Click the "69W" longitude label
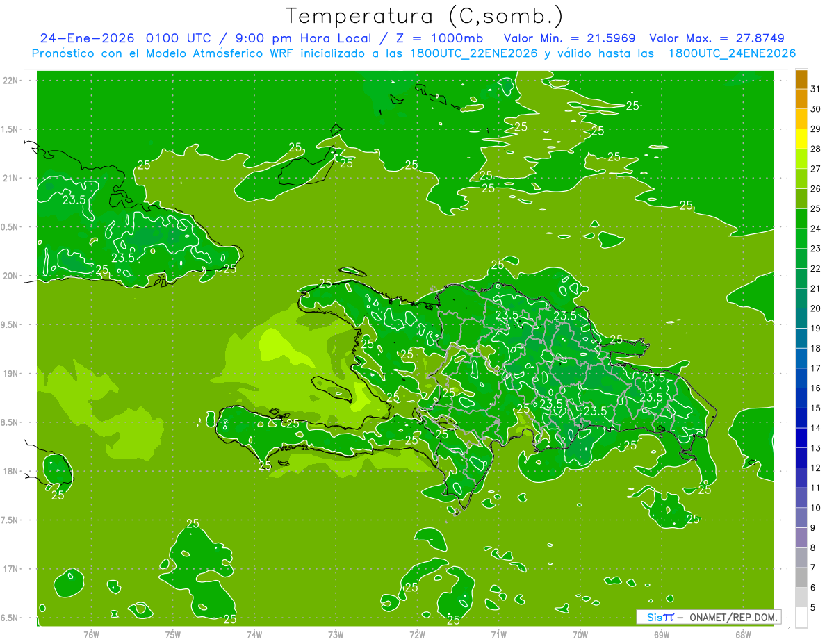This screenshot has height=644, width=834. coord(662,635)
